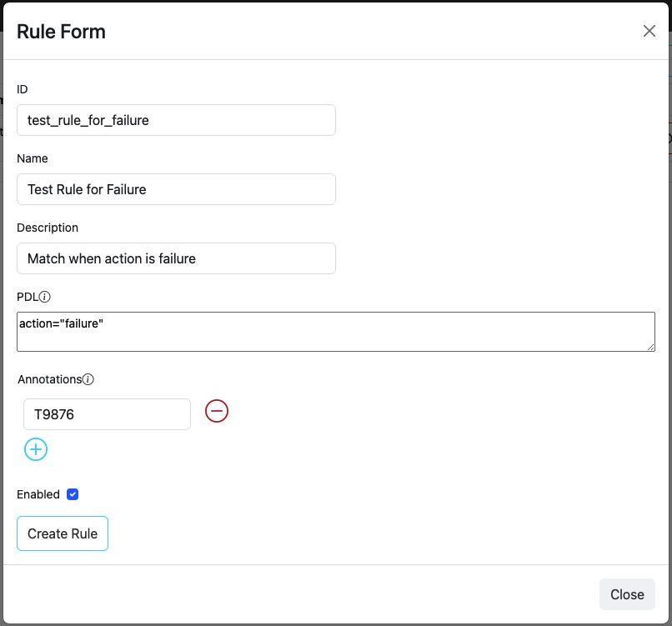
Task: Click the Close button in the footer
Action: [626, 594]
